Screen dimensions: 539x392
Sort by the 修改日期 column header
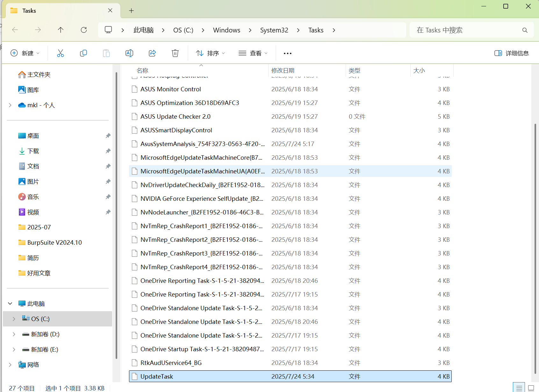tap(307, 70)
